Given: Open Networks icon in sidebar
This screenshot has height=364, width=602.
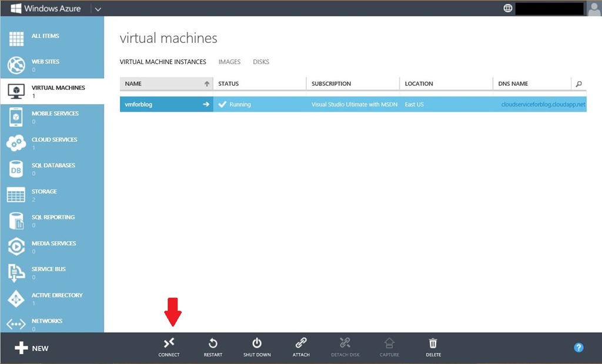Looking at the screenshot, I should point(16,325).
